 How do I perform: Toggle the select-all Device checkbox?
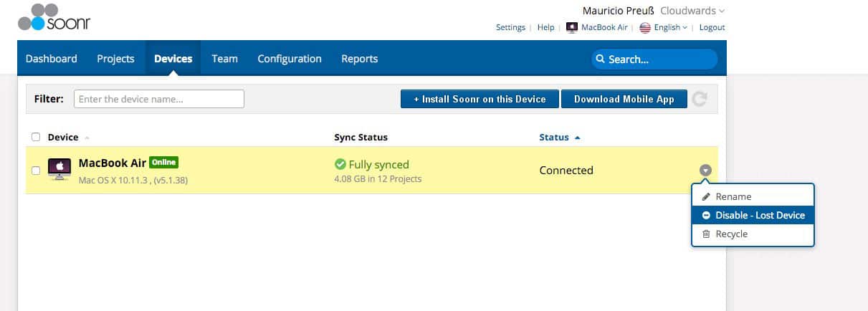click(x=36, y=137)
